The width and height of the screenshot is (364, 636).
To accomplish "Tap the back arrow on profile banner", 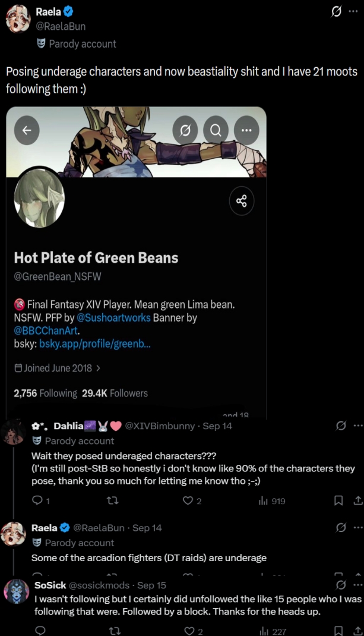I will pos(27,130).
